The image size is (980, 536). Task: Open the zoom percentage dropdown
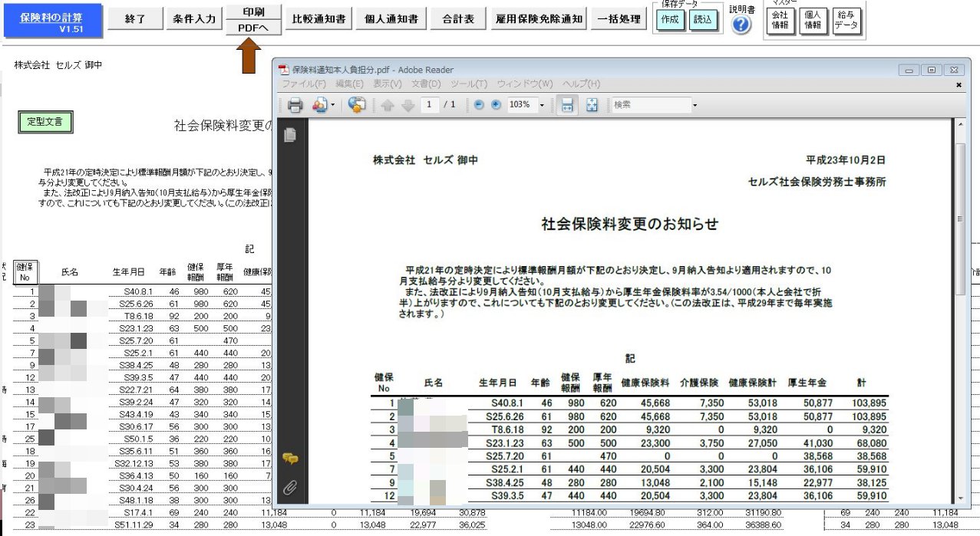pyautogui.click(x=542, y=105)
